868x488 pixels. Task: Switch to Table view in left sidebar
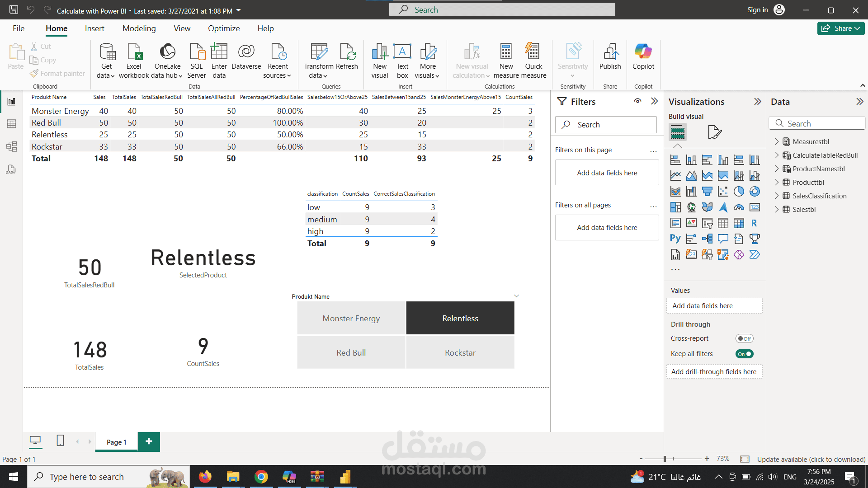pyautogui.click(x=11, y=124)
